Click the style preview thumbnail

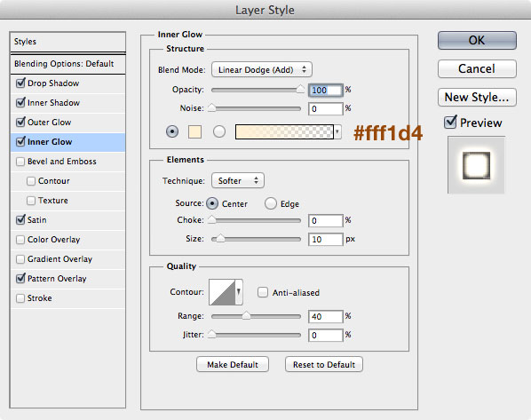pos(476,165)
